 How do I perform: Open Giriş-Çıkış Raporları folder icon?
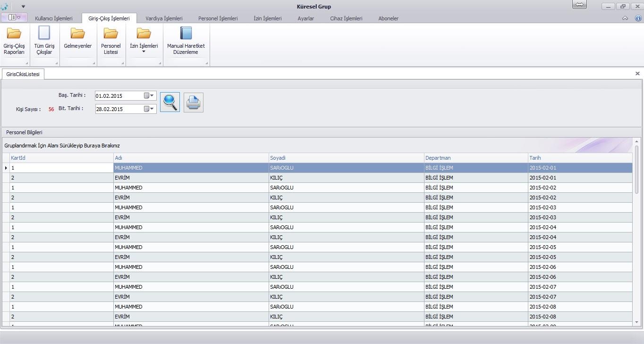pyautogui.click(x=14, y=33)
